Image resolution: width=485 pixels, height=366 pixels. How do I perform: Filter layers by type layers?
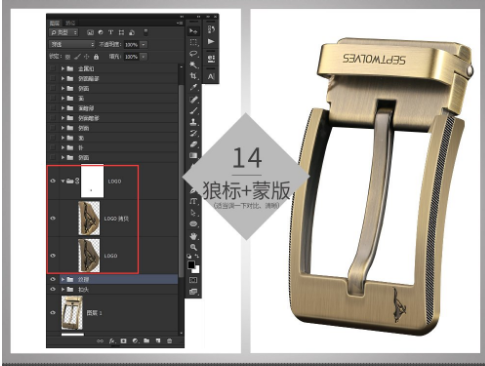pyautogui.click(x=111, y=32)
